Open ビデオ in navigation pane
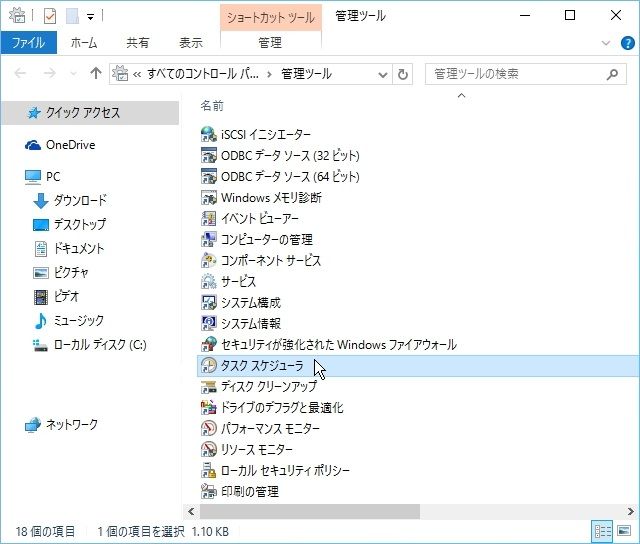 click(x=56, y=297)
